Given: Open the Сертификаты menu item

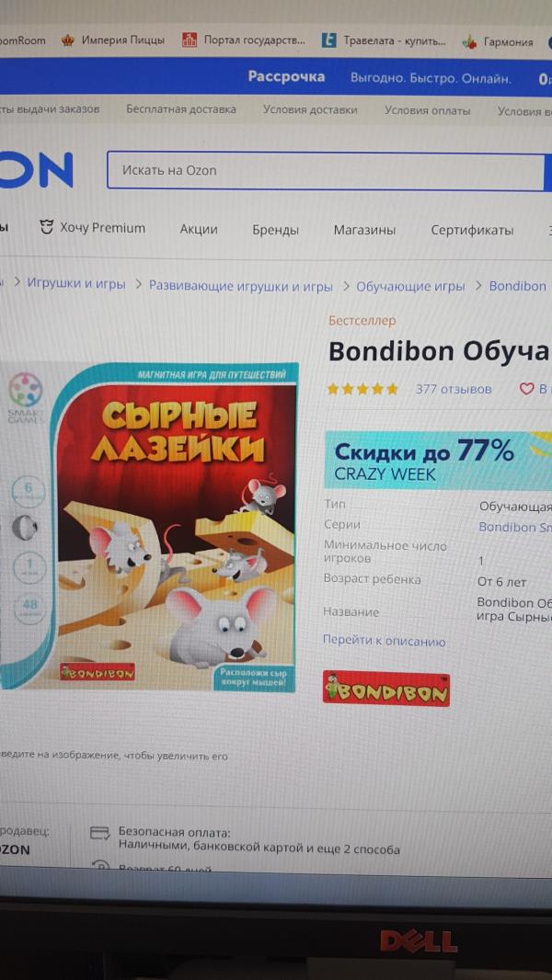Looking at the screenshot, I should [472, 230].
